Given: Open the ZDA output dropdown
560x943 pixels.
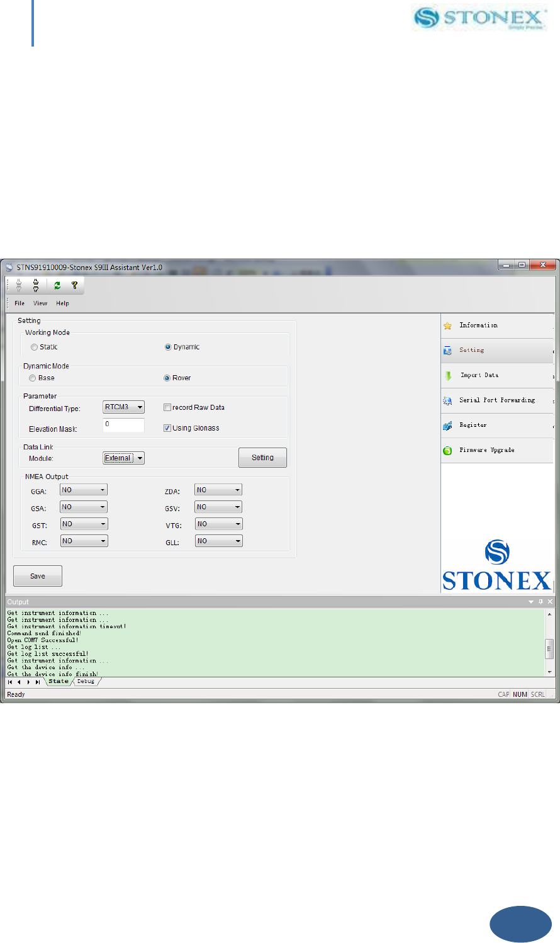Looking at the screenshot, I should point(218,490).
